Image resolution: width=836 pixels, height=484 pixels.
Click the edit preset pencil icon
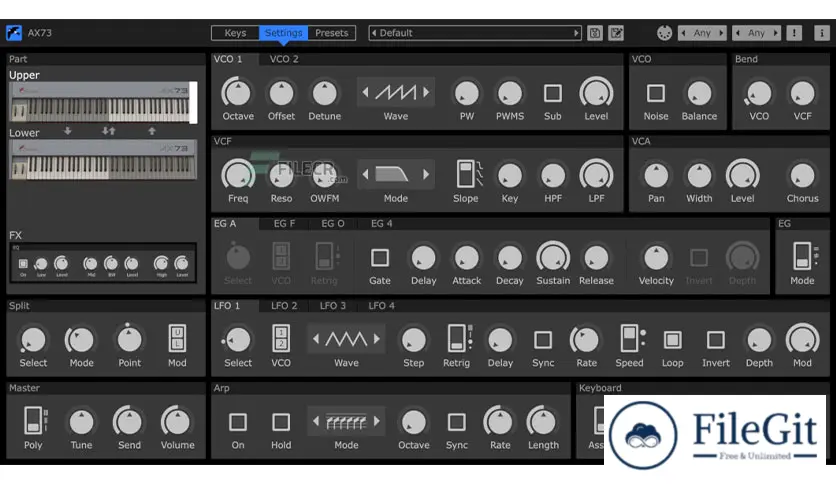[616, 33]
